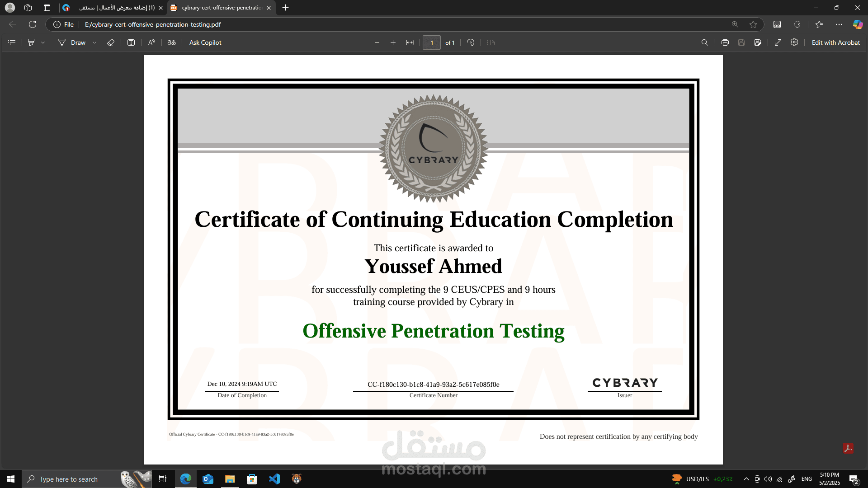
Task: Click Edit with Acrobat
Action: 835,42
